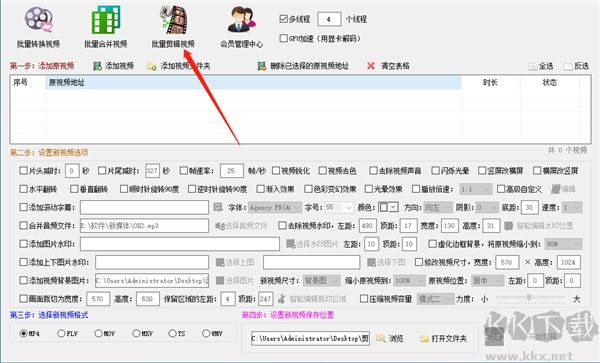Viewport: 600px width, 363px height.
Task: Open the 颜色 color picker swatch
Action: (388, 207)
